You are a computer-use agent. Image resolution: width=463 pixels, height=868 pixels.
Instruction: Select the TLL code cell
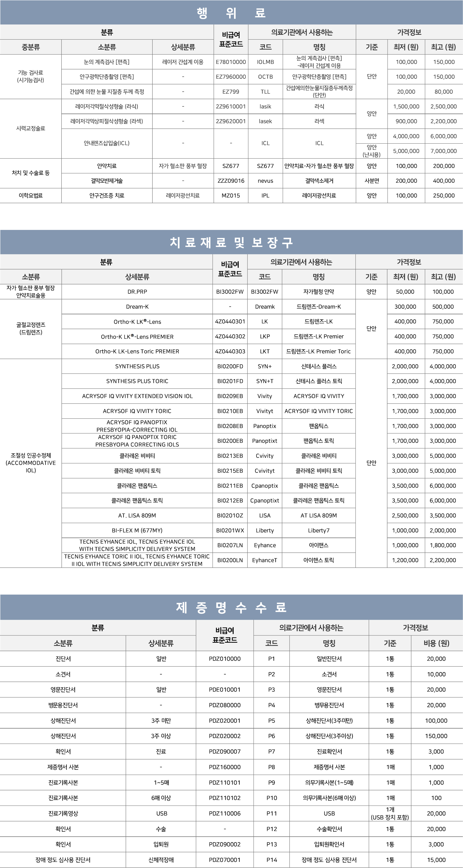[265, 92]
